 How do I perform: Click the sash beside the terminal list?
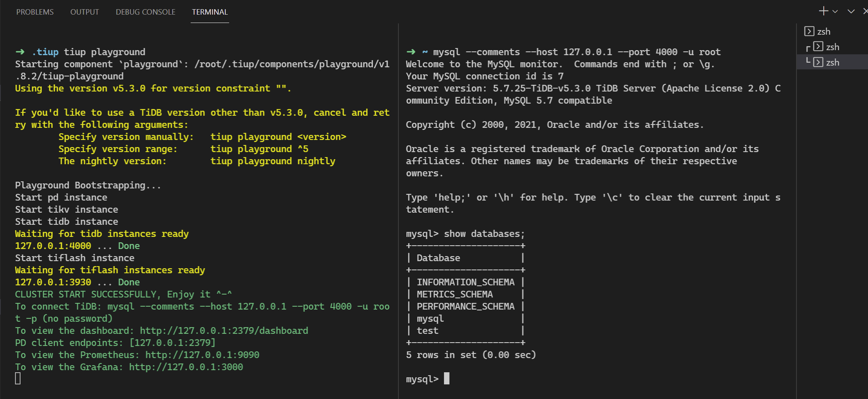(x=797, y=209)
